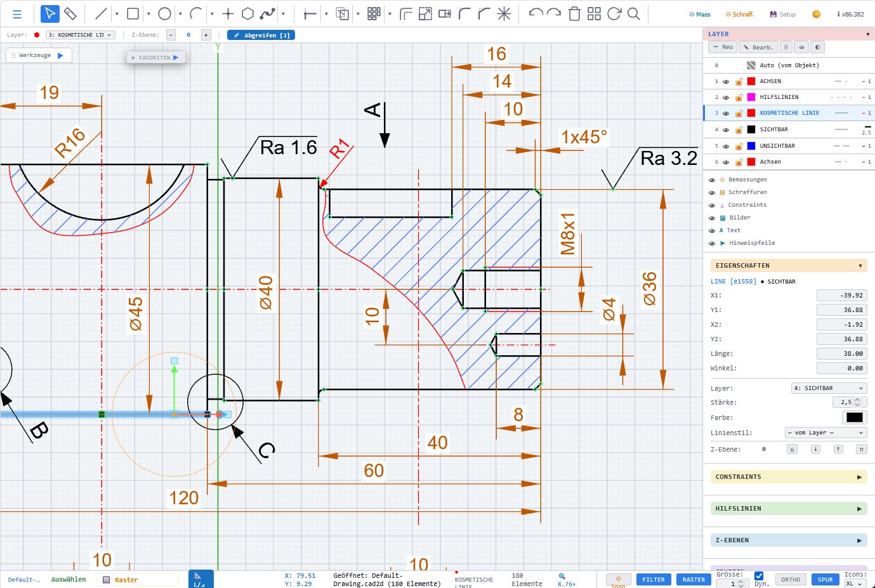
Task: Toggle visibility of the ACHSEN layer (row 1)
Action: 726,81
